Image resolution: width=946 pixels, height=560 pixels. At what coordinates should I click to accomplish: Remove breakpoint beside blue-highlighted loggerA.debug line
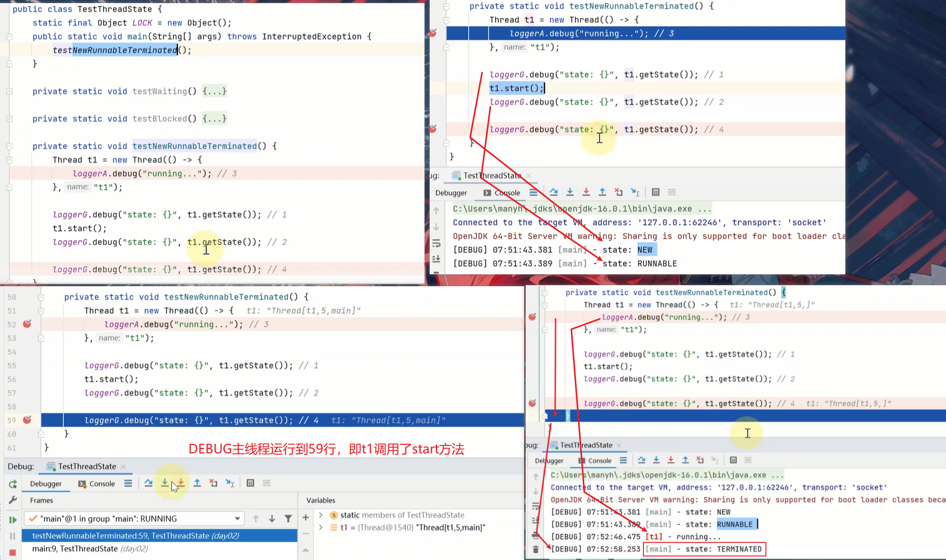pos(433,33)
